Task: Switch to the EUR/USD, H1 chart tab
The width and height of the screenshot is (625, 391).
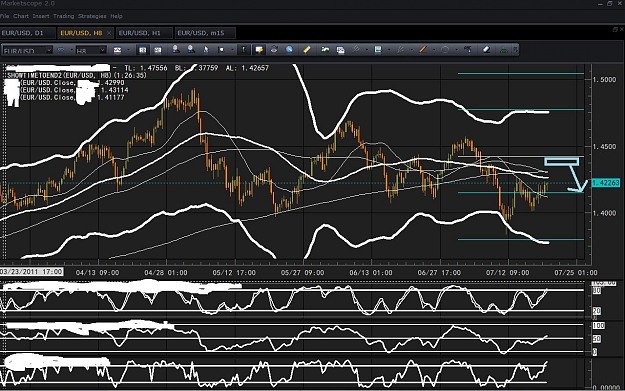Action: [144, 33]
